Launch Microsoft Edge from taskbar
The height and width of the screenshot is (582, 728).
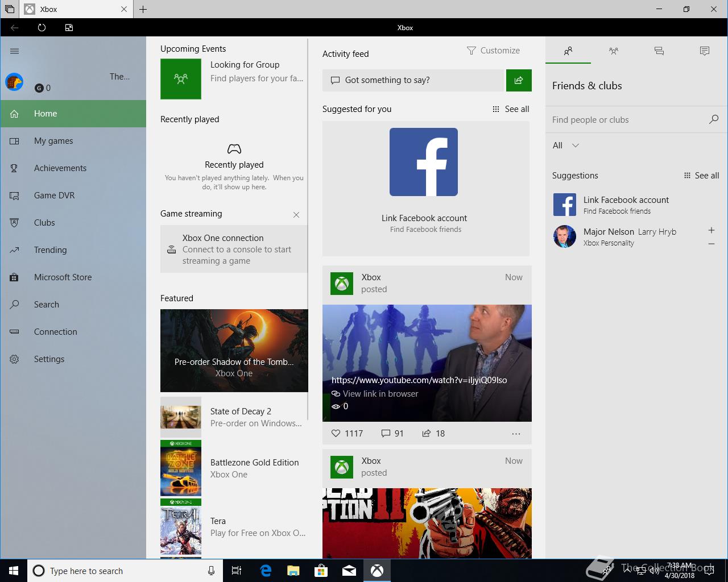[x=266, y=571]
